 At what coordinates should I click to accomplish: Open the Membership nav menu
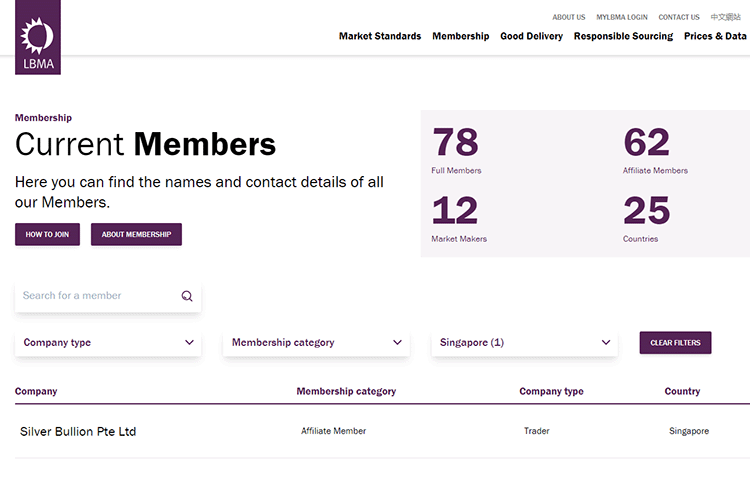point(460,36)
